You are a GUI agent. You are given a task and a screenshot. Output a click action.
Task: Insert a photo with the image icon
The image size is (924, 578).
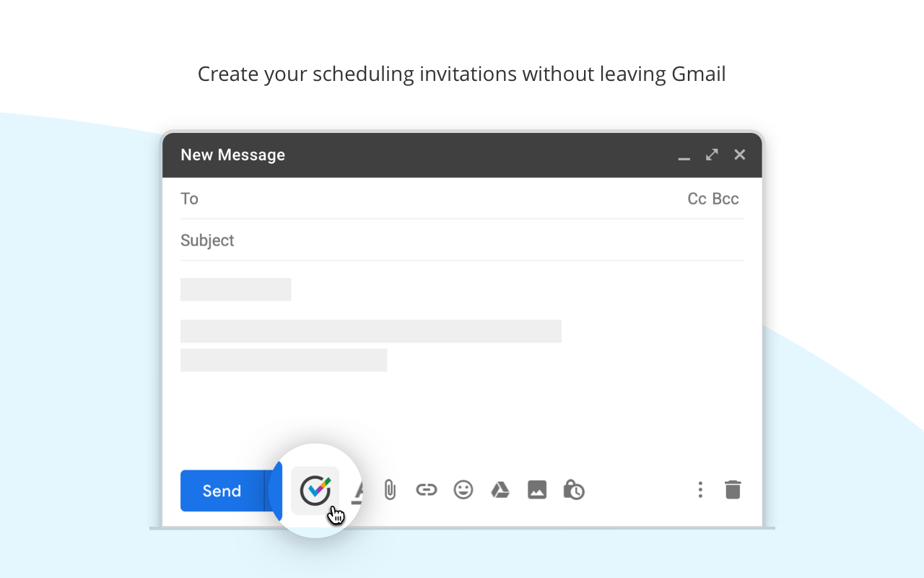(536, 489)
